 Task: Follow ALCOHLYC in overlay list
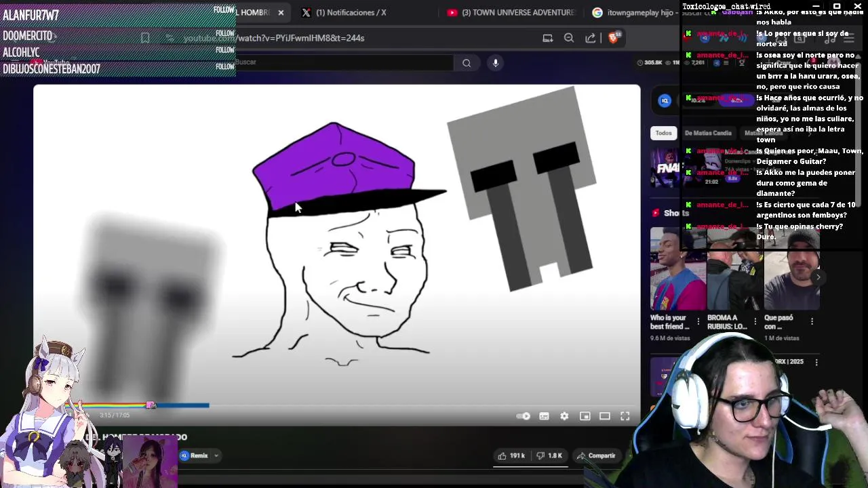click(224, 50)
